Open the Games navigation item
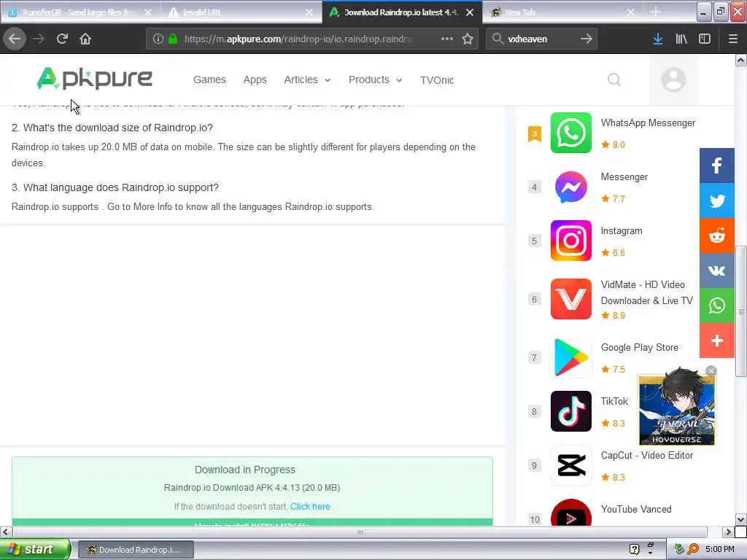This screenshot has height=560, width=747. click(209, 79)
